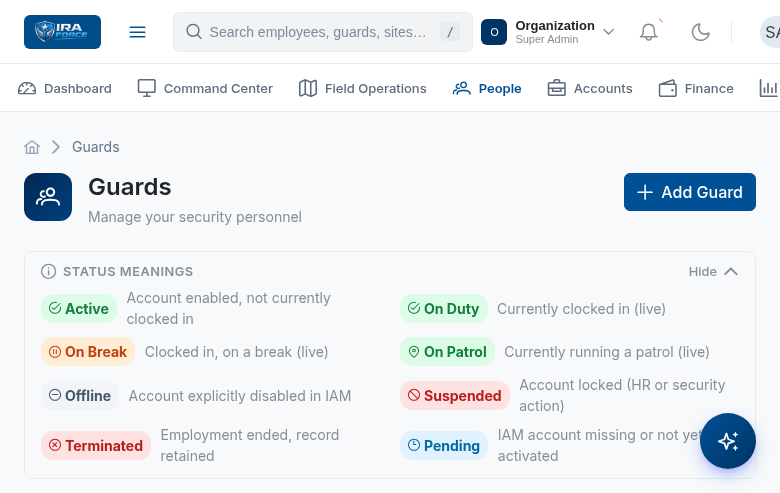Open the Command Center menu
This screenshot has width=780, height=493.
click(205, 89)
